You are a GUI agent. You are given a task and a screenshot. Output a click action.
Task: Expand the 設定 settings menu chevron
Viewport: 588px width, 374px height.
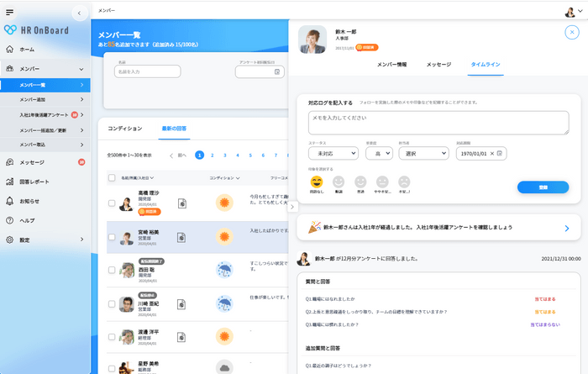tap(81, 240)
